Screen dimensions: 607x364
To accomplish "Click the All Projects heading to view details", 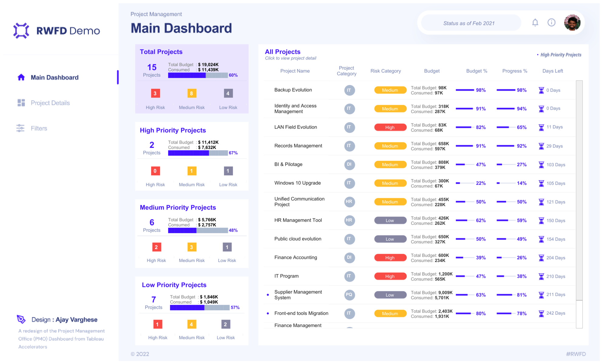I will coord(283,52).
